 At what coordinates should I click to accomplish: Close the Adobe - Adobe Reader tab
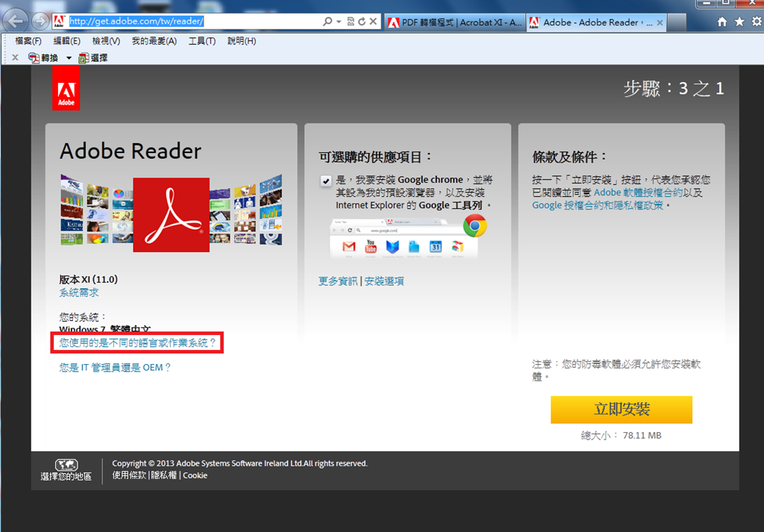pos(660,22)
